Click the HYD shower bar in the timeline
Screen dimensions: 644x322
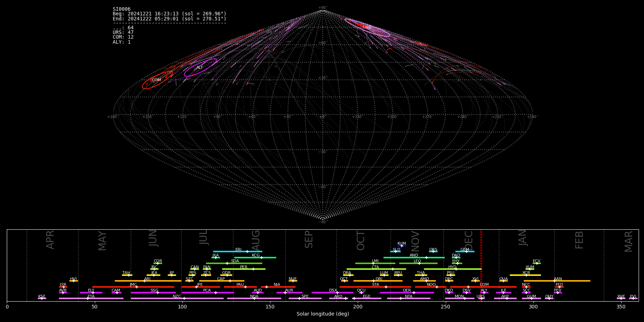click(x=453, y=269)
